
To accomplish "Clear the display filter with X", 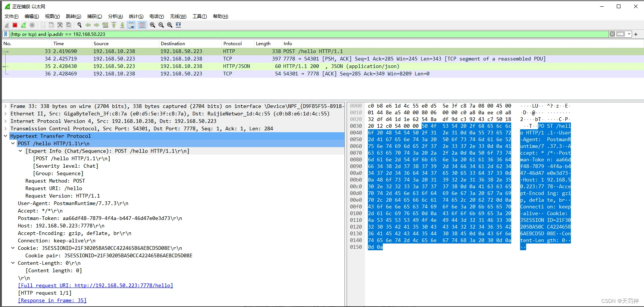I will click(x=612, y=34).
